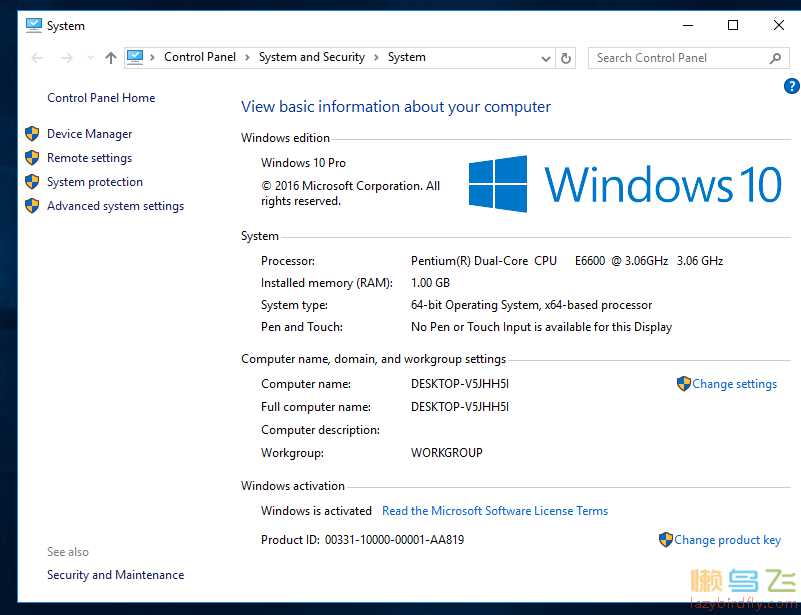Open Control Panel Home link
Image resolution: width=801 pixels, height=615 pixels.
101,98
